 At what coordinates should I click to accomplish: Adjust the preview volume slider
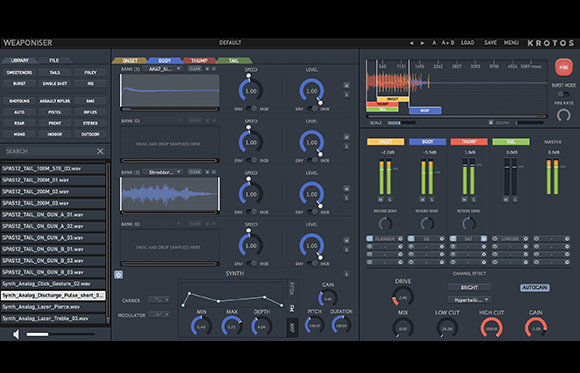pos(60,335)
